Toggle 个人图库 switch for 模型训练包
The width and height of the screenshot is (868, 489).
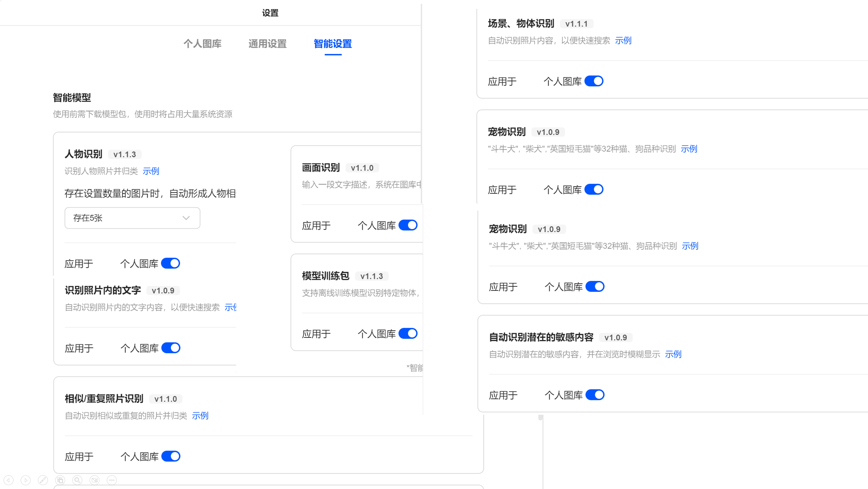[408, 334]
